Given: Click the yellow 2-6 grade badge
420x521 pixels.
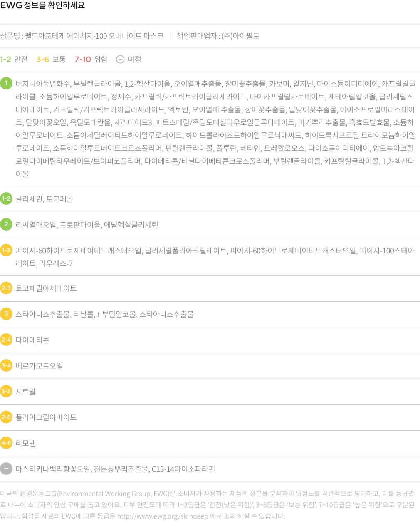Looking at the screenshot, I should [6, 417].
